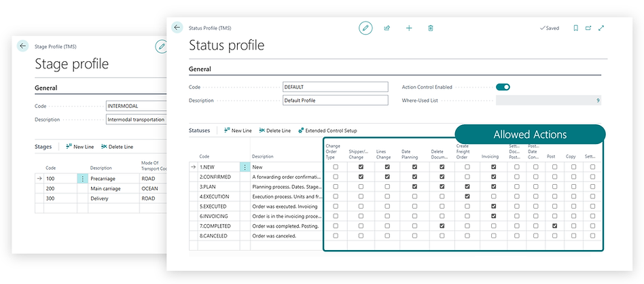Click Delete Line in Stages section

[x=117, y=147]
